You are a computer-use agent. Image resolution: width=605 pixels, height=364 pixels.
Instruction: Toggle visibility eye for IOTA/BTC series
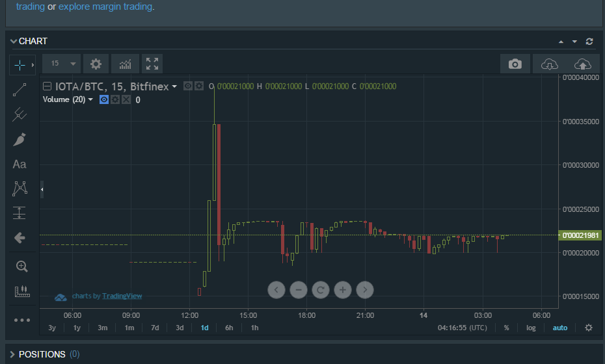pyautogui.click(x=188, y=86)
